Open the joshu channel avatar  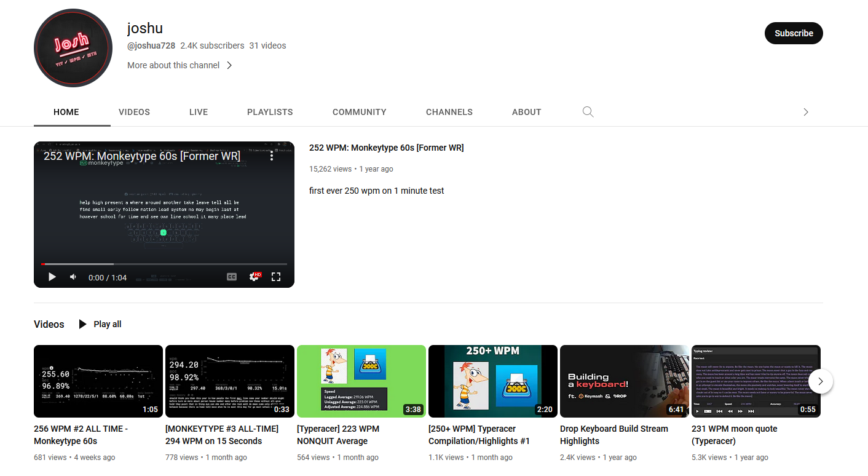(x=73, y=48)
